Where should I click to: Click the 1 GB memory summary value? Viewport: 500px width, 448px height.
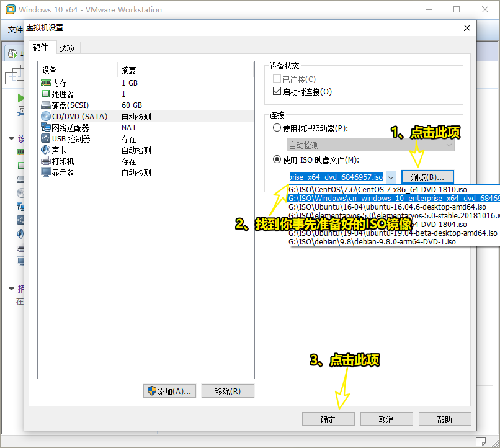point(130,83)
